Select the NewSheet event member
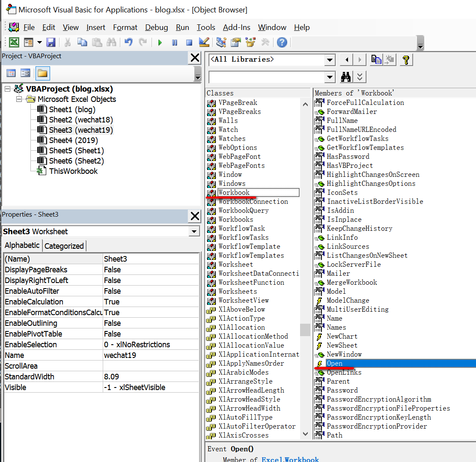This screenshot has width=476, height=462. (x=342, y=346)
